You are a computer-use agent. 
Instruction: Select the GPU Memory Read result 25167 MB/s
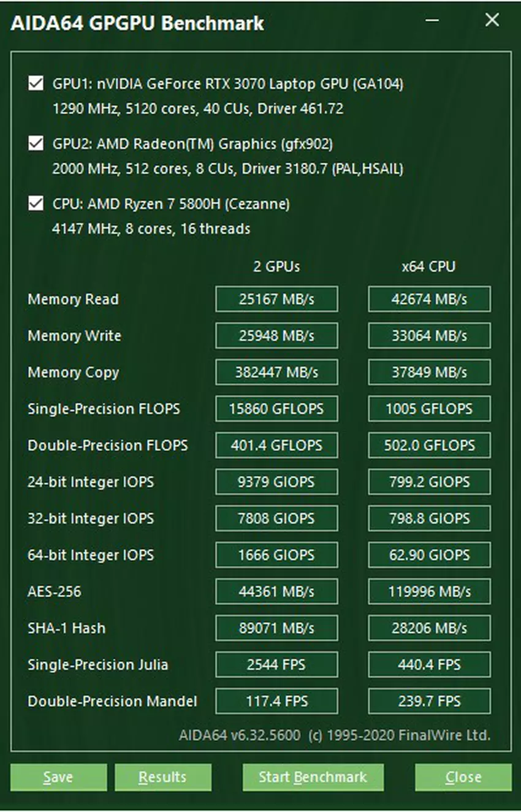[276, 299]
